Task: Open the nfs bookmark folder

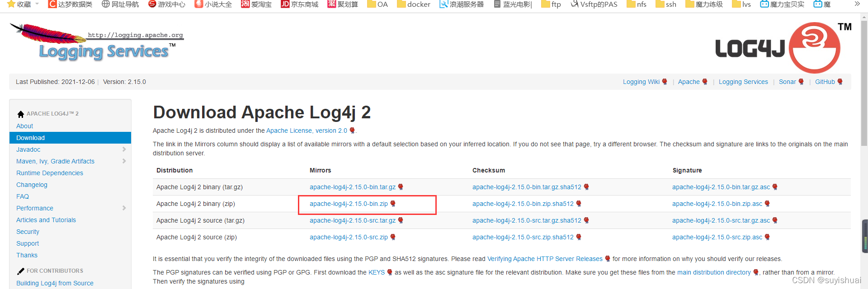Action: [637, 4]
